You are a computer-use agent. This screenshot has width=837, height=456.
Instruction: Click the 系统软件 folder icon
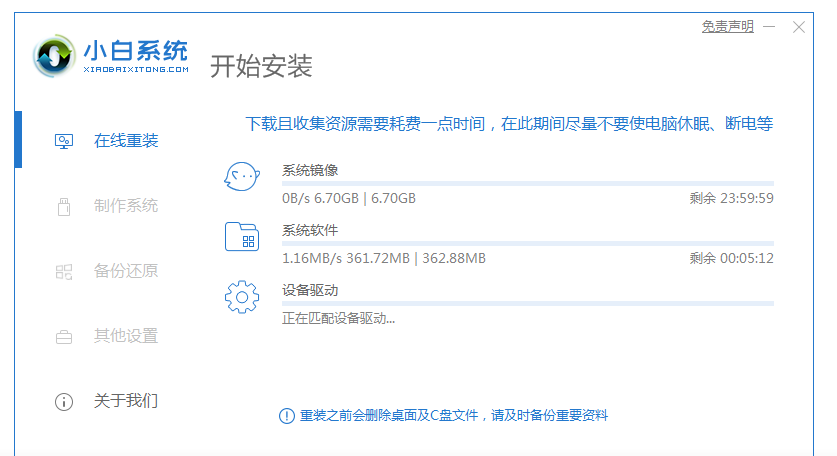pos(242,237)
